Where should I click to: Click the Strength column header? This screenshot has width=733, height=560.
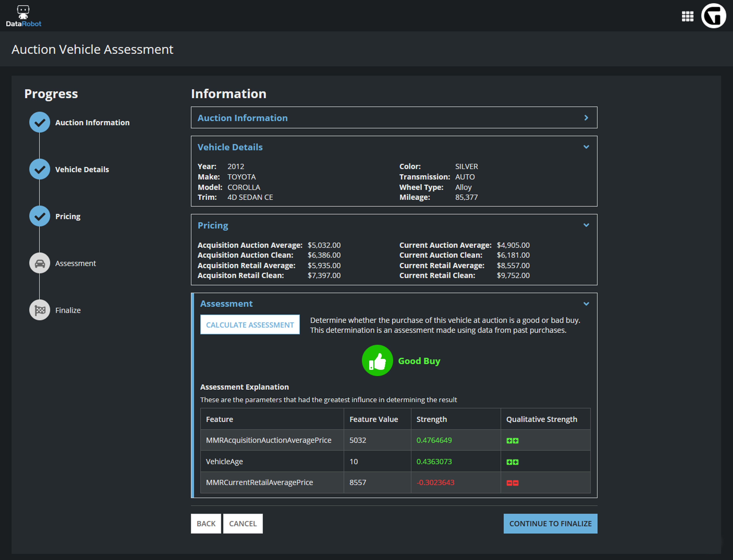click(x=456, y=419)
